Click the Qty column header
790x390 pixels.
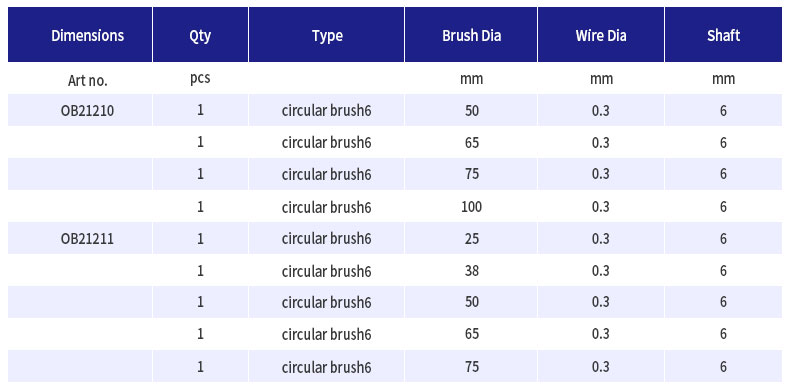pos(201,35)
